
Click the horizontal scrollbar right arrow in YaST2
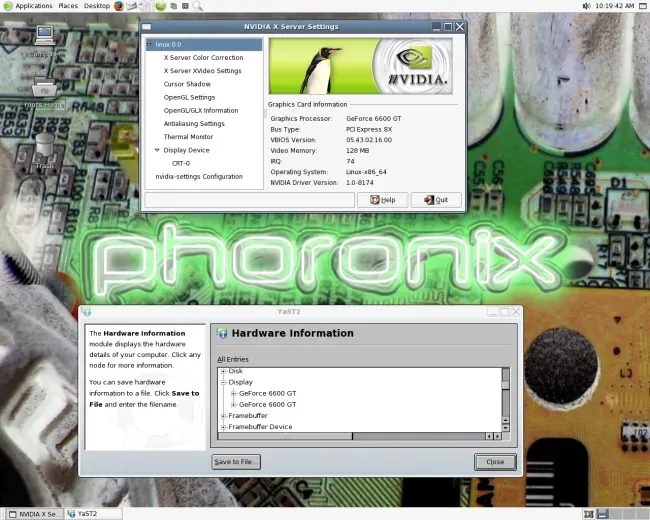(x=497, y=436)
